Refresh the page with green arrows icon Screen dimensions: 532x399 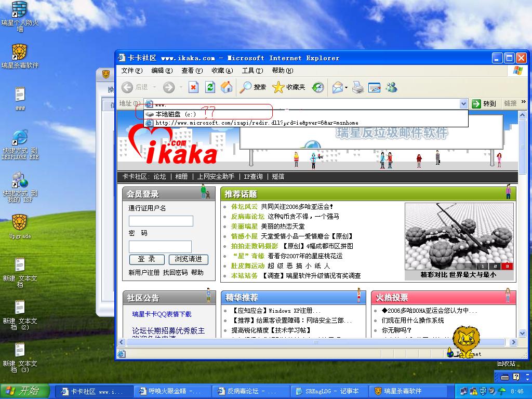click(210, 87)
